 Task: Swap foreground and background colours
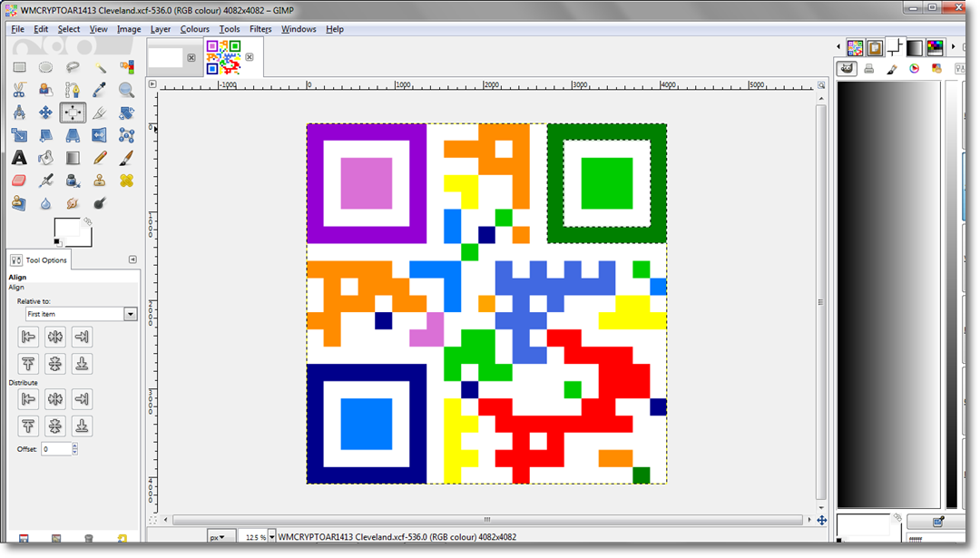coord(88,221)
